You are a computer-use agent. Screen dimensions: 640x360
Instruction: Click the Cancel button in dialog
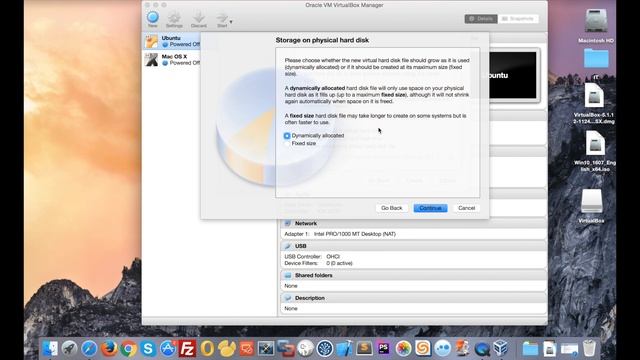[x=466, y=208]
